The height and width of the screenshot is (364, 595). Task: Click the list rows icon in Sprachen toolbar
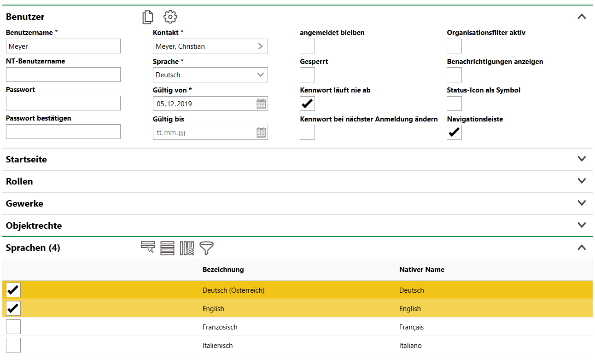[x=167, y=248]
